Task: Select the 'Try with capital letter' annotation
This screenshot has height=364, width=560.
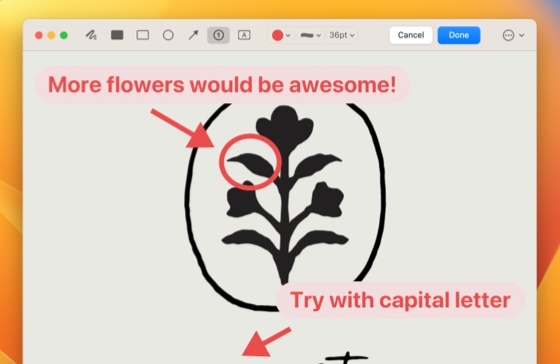Action: click(x=400, y=300)
